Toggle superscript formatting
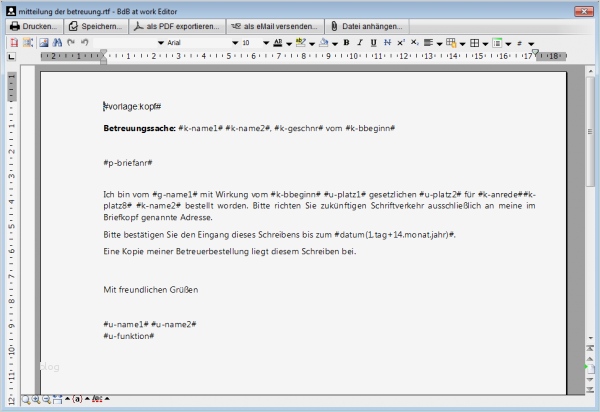Viewport: 600px width, 412px height. pos(401,43)
